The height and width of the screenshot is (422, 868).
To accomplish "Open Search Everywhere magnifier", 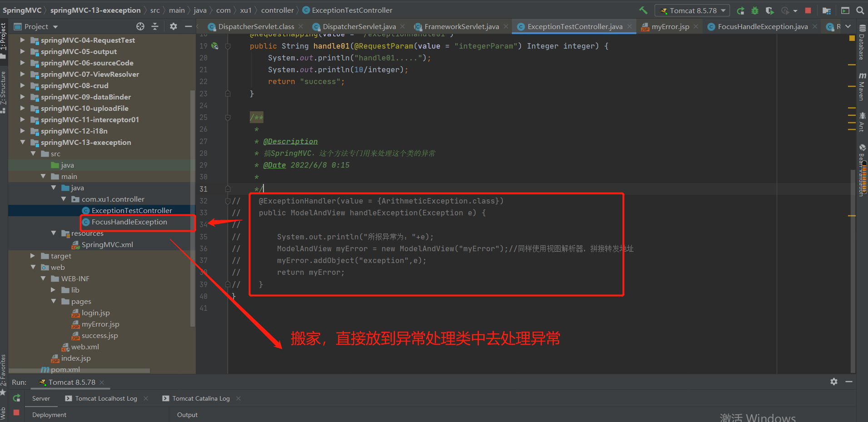I will 860,10.
